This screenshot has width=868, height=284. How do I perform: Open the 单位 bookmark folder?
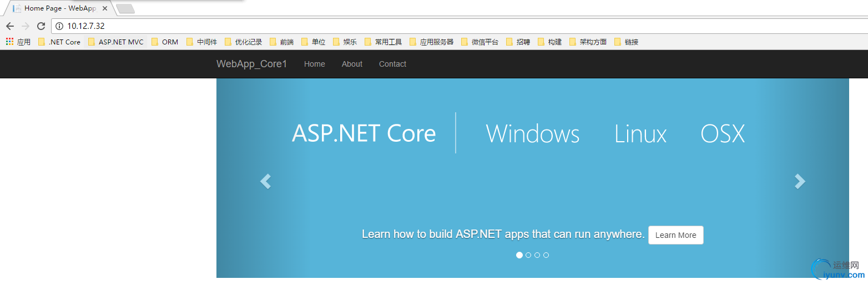tap(314, 42)
